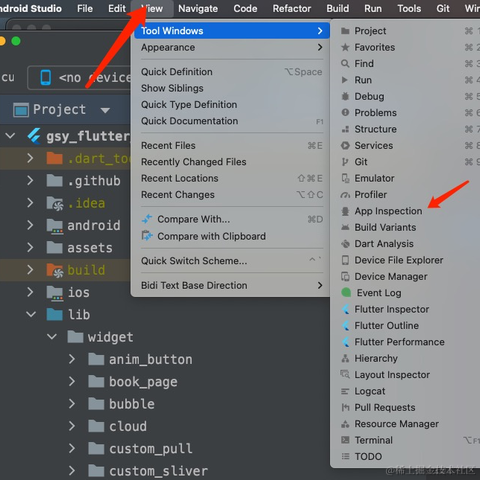
Task: Click the Emulator device icon
Action: (x=345, y=178)
